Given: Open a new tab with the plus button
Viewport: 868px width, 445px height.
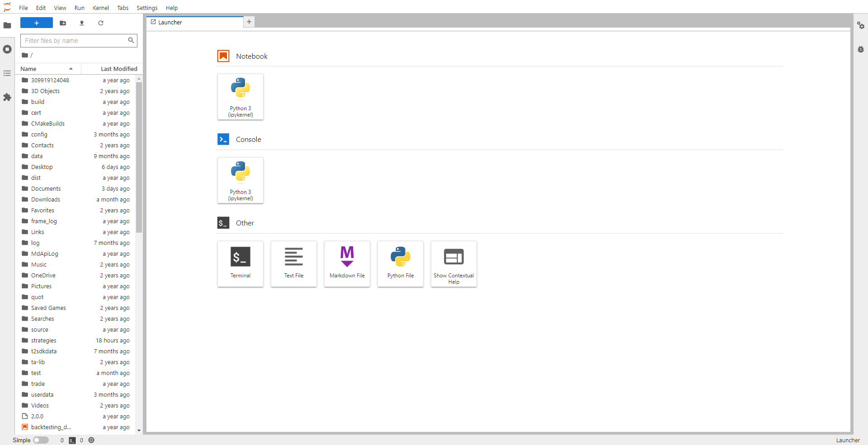Looking at the screenshot, I should coord(249,22).
